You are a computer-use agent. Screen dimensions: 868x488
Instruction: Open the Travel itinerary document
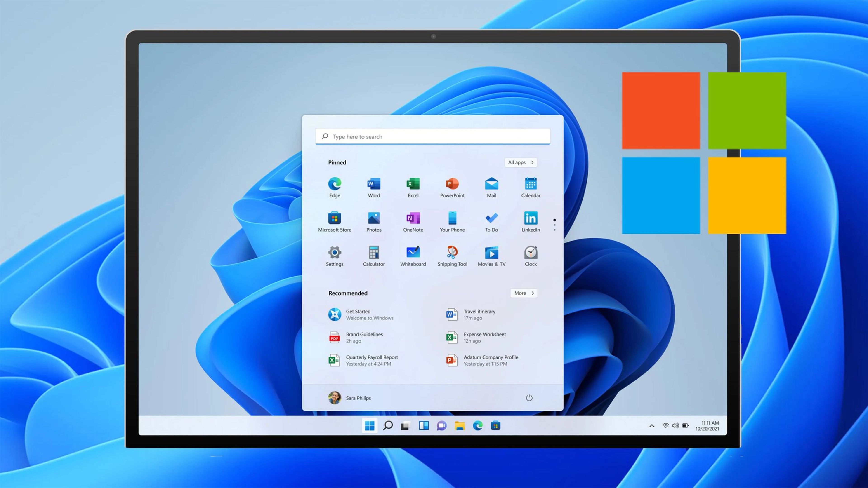470,314
